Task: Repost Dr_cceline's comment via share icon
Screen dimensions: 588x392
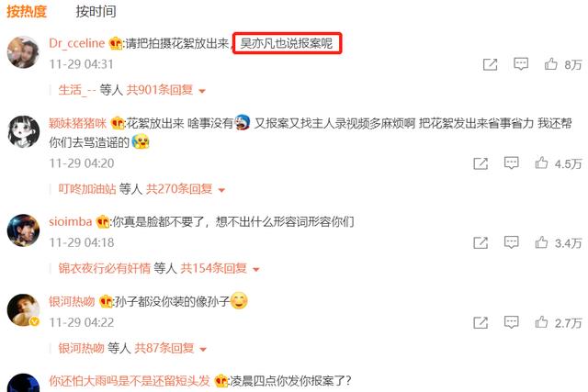Action: 490,64
